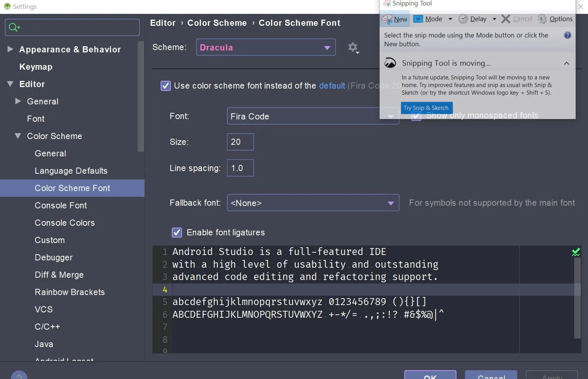
Task: Click the Color Scheme breadcrumb link
Action: (x=217, y=23)
